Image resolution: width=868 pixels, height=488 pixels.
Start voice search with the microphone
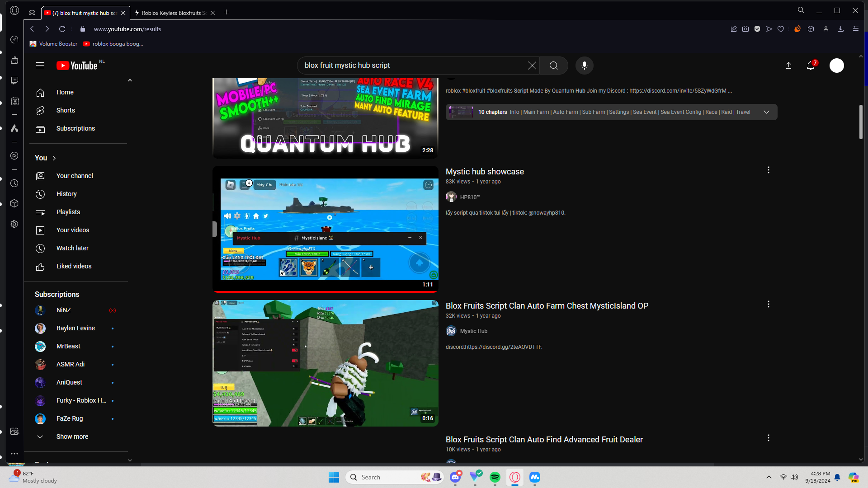click(585, 66)
